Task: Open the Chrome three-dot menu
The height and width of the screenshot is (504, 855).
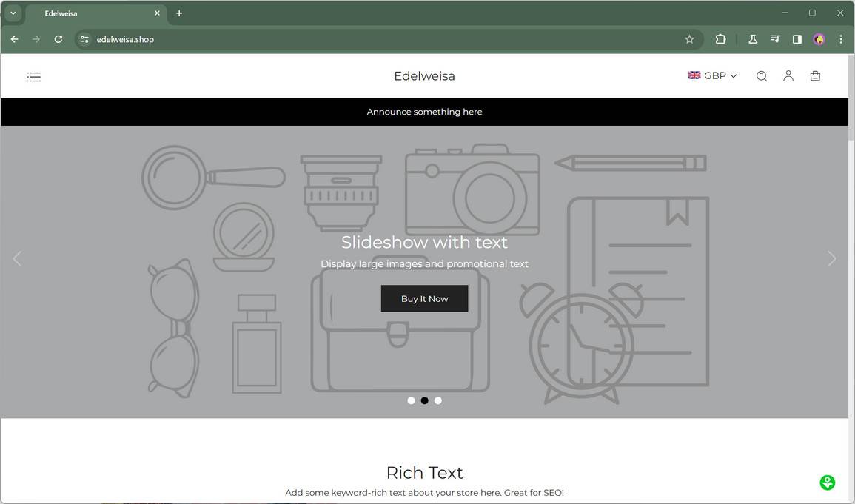Action: [x=841, y=39]
